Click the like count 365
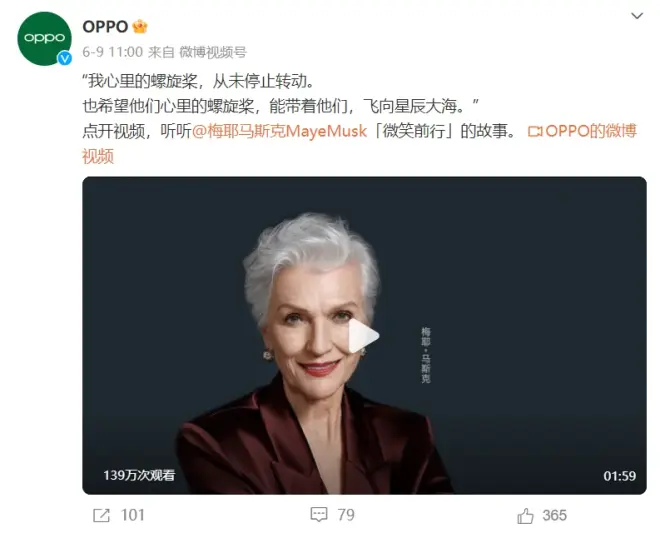660x533 pixels. [554, 515]
